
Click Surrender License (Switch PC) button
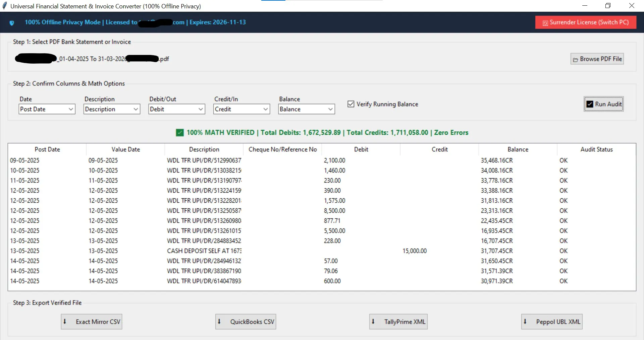[586, 22]
